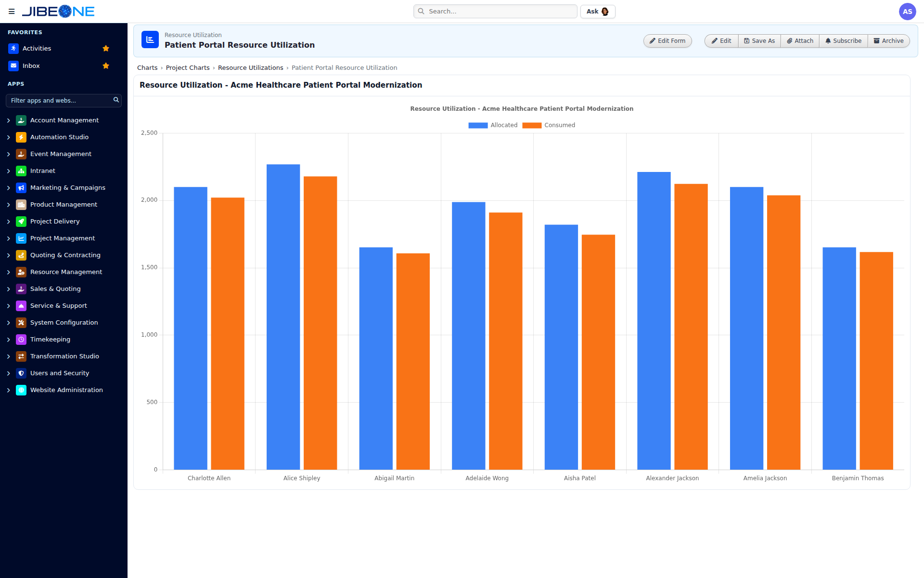Expand the Website Administration chevron

9,390
